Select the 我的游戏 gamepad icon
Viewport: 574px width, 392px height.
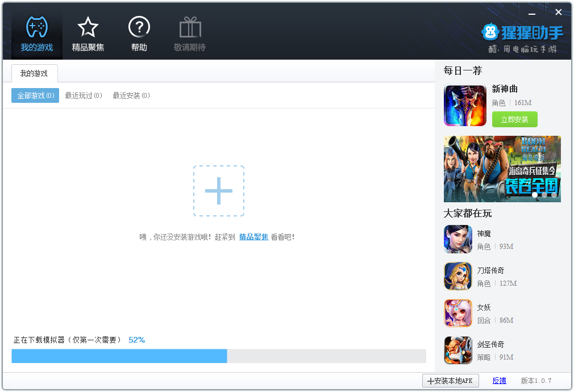pyautogui.click(x=36, y=27)
